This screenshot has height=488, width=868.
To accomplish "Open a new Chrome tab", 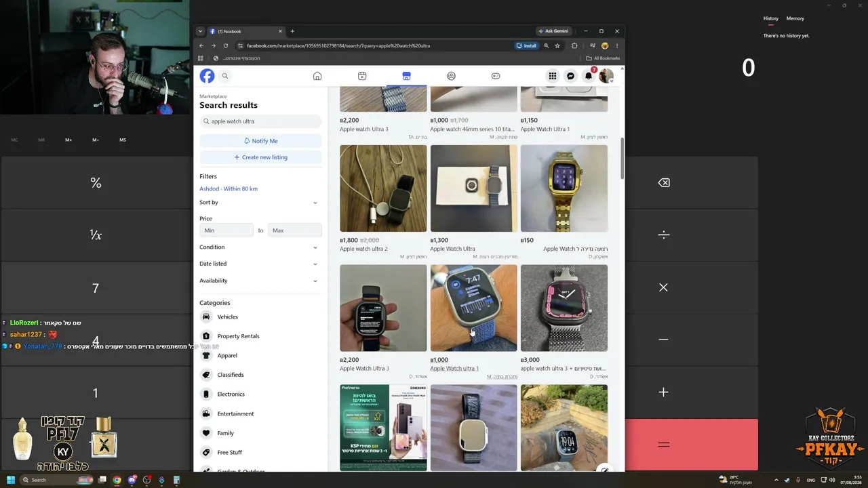I will click(292, 31).
